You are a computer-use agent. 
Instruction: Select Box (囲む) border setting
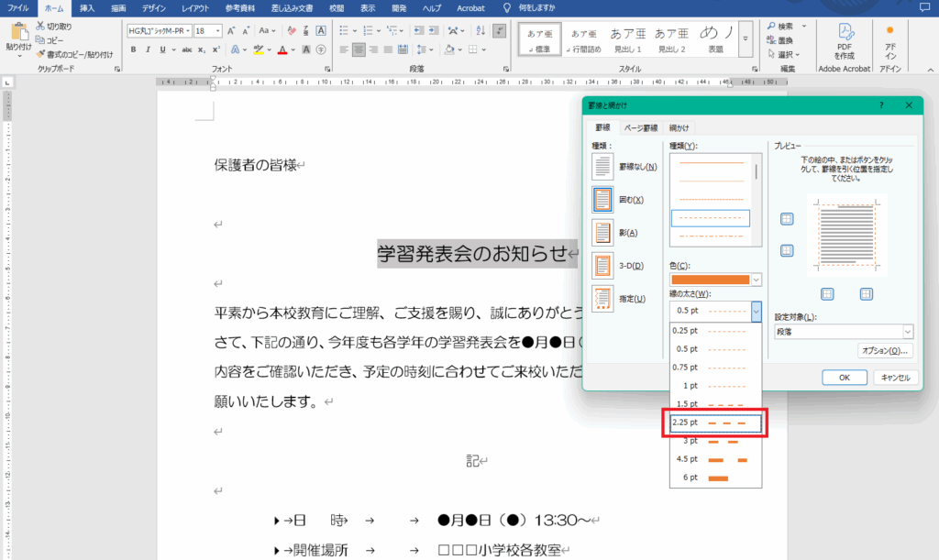(x=602, y=199)
